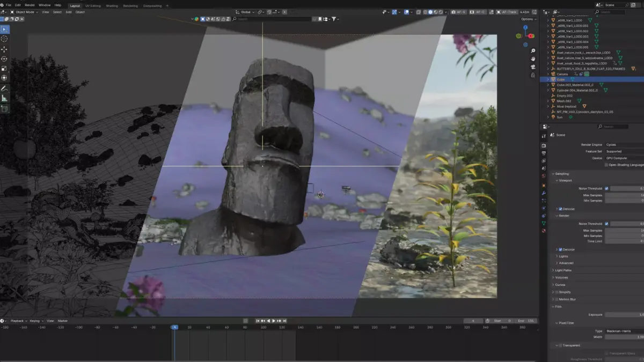Select the Move tool
Viewport: 644px width, 362px height.
coord(4,49)
